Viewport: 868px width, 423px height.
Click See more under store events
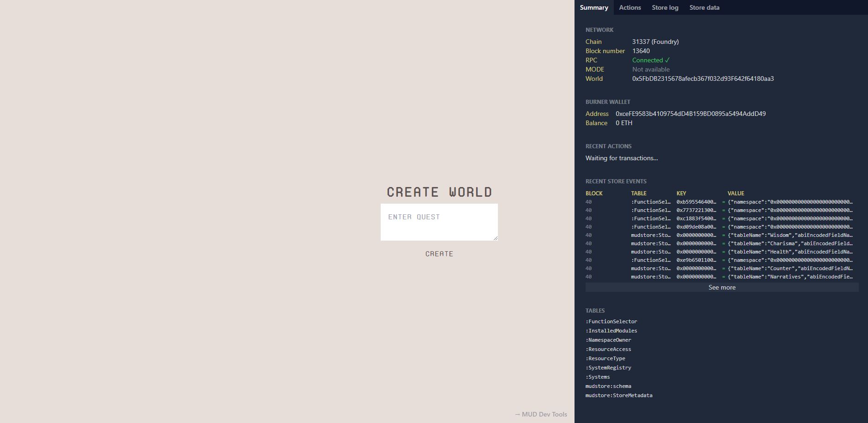722,287
